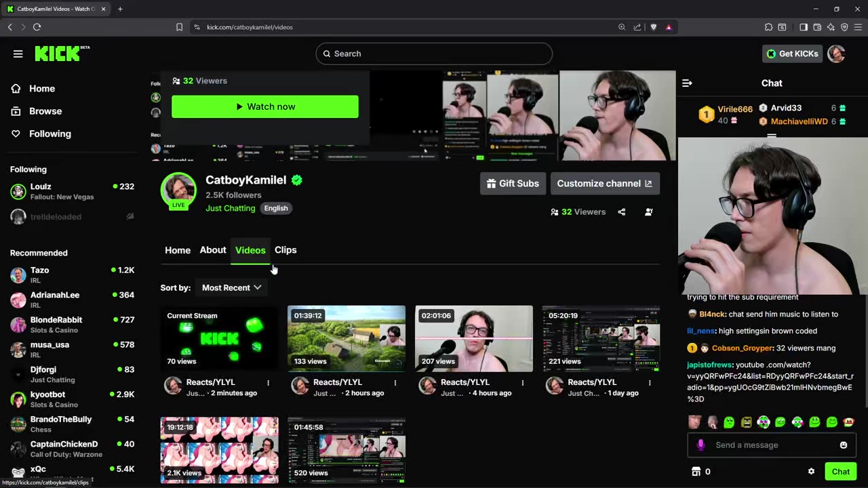Switch to the Home tab
The height and width of the screenshot is (488, 868).
pyautogui.click(x=178, y=250)
